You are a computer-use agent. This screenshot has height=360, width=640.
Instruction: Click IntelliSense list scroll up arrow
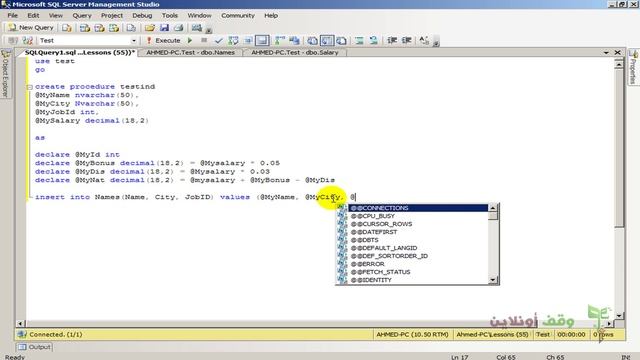click(x=493, y=208)
